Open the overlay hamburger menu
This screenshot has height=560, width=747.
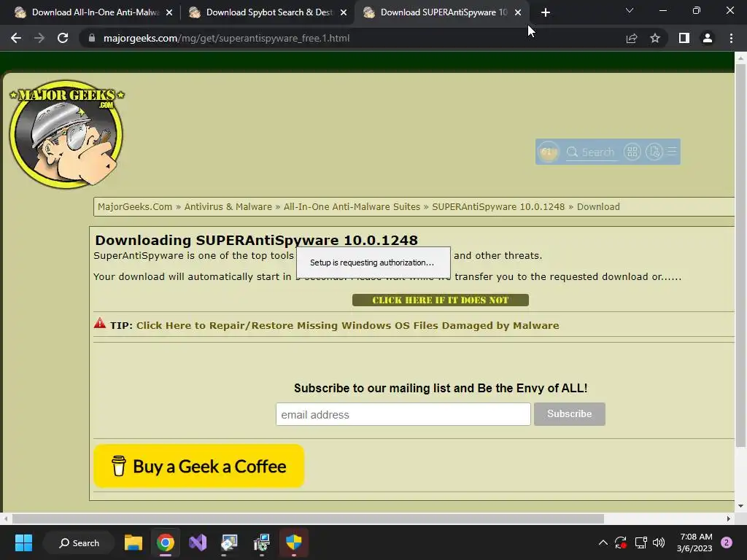tap(672, 152)
